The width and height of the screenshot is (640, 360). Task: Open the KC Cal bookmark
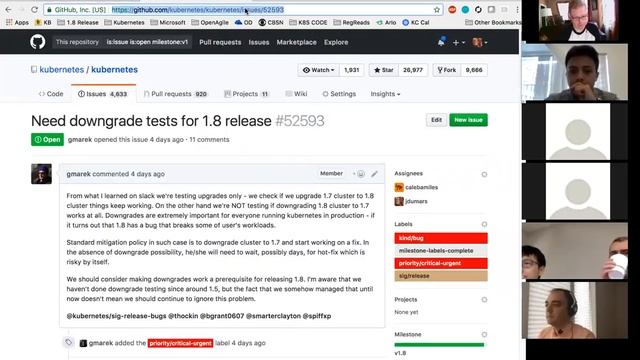(416, 22)
